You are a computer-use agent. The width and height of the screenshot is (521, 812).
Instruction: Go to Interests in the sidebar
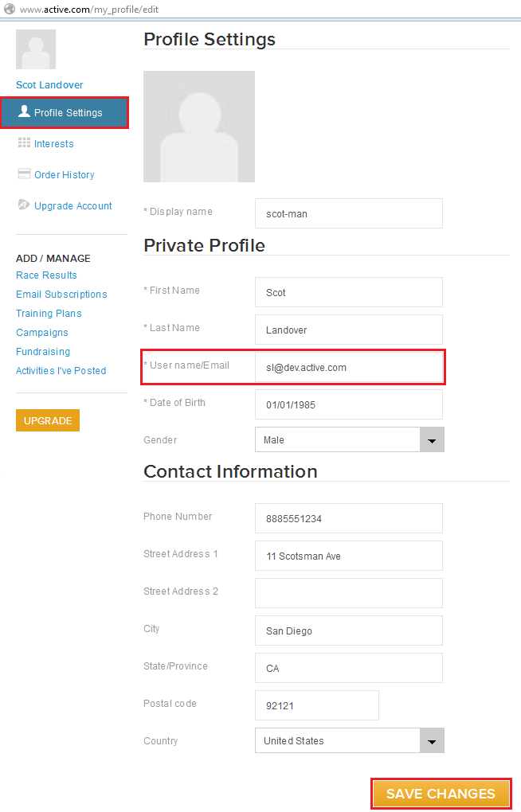(53, 144)
